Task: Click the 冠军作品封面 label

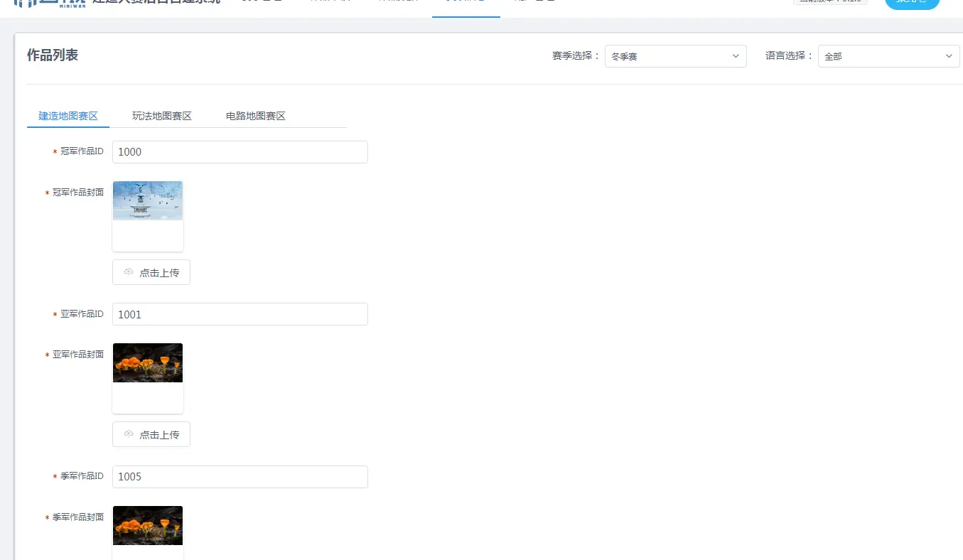Action: point(78,193)
